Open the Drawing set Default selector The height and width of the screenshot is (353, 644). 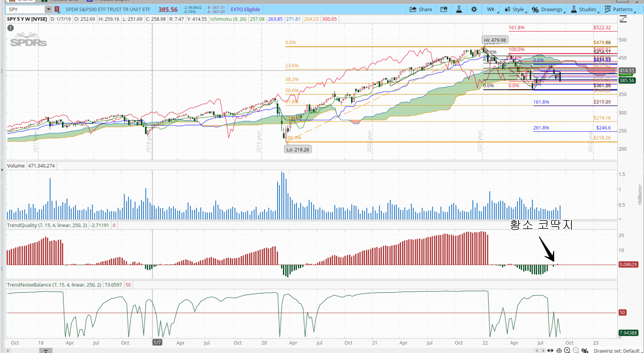point(617,350)
